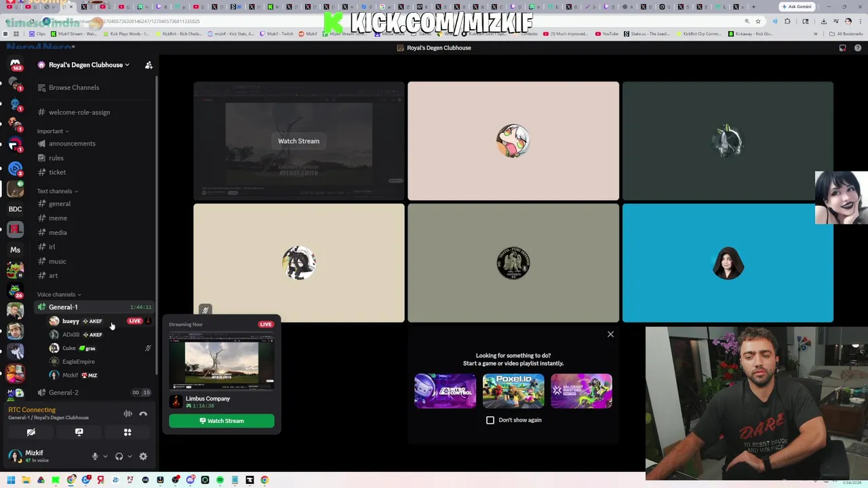
Task: Click the stream preview thumbnail in popup
Action: (222, 362)
